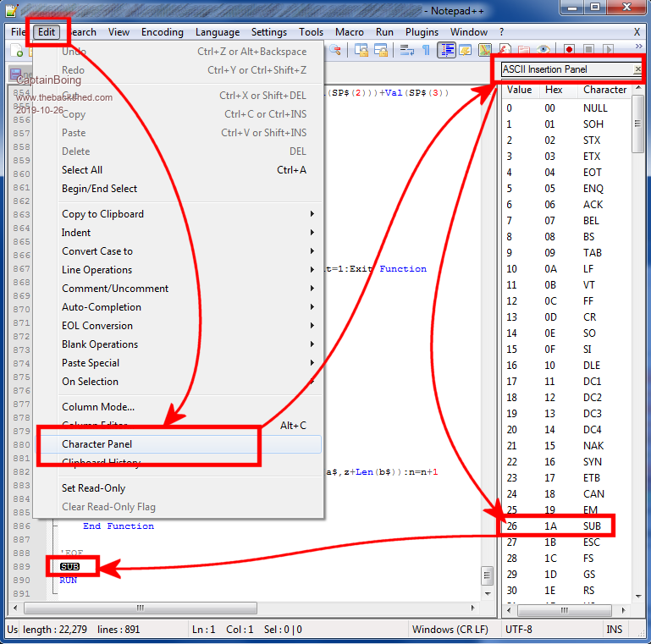Image resolution: width=651 pixels, height=644 pixels.
Task: Toggle the Indent Guide toolbar icon
Action: click(x=446, y=51)
